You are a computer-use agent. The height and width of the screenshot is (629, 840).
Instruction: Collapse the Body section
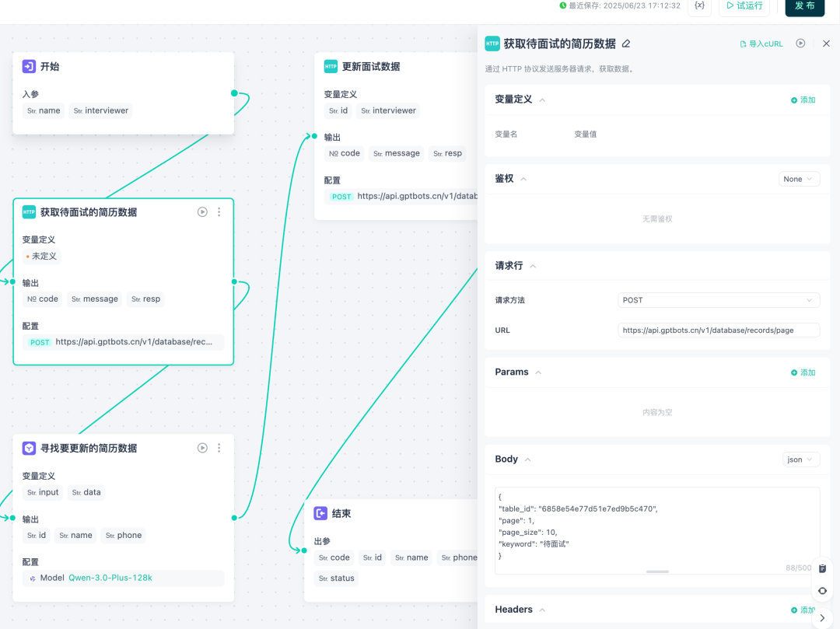(x=527, y=460)
